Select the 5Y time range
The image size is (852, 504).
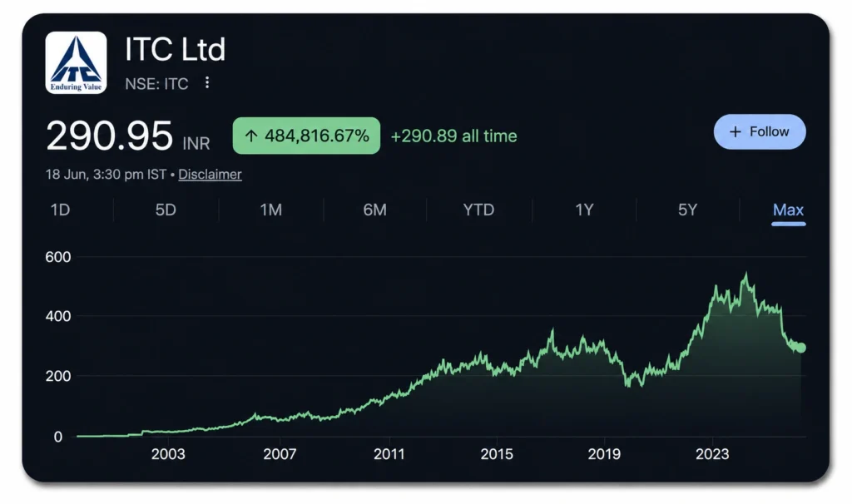(x=687, y=210)
